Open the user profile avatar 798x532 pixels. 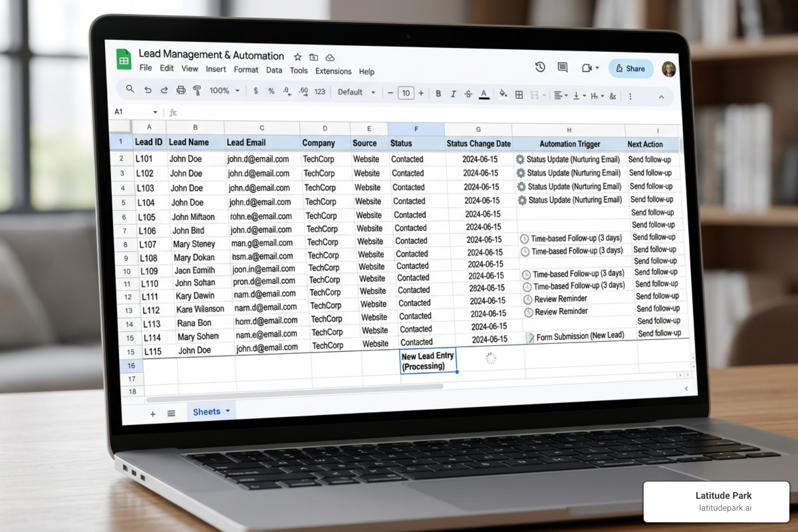pos(669,69)
